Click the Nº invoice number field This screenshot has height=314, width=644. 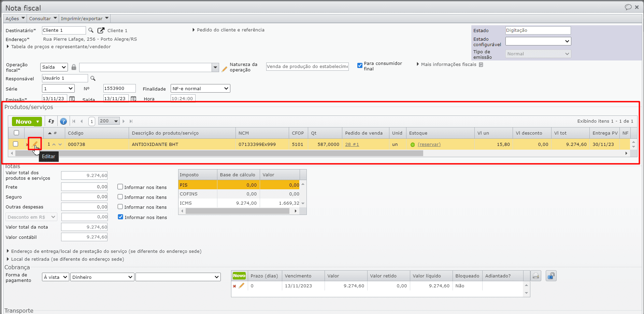point(119,88)
